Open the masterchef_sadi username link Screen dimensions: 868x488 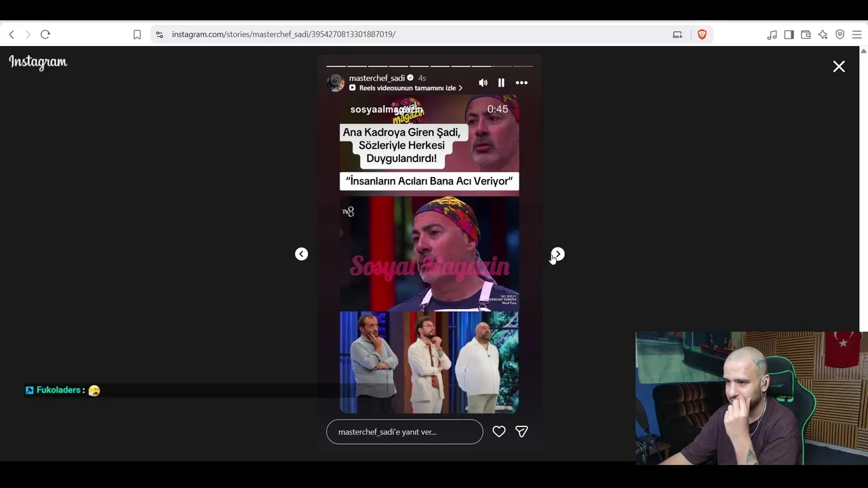tap(376, 78)
